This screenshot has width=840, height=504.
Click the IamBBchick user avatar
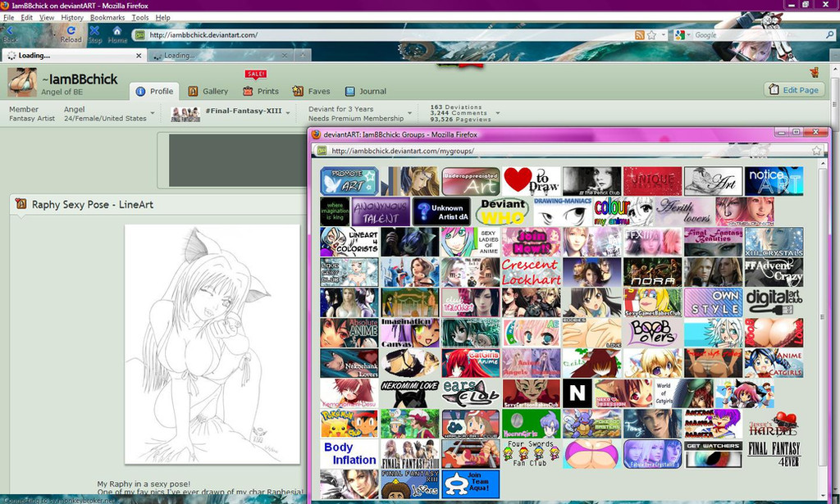22,83
